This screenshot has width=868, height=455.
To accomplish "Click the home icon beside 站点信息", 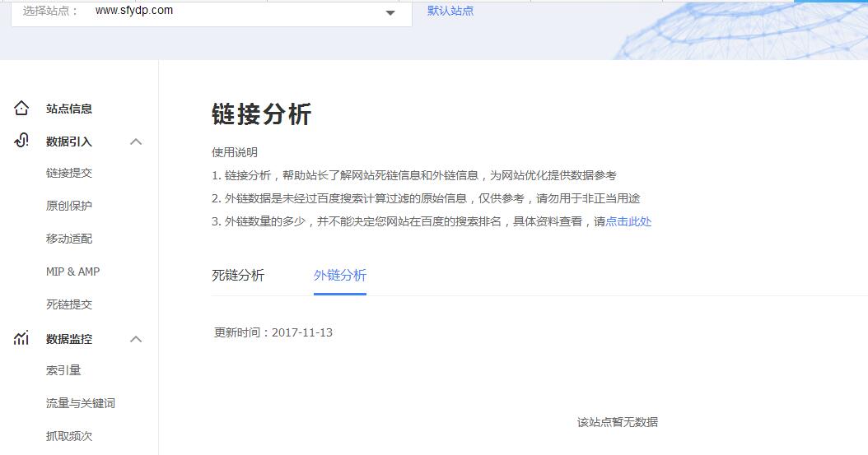I will tap(21, 108).
